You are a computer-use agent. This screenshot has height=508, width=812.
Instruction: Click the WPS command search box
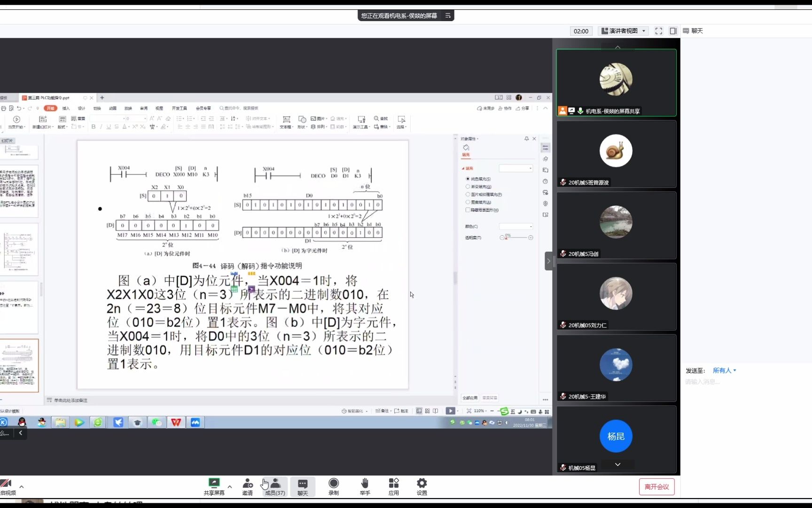(x=239, y=108)
